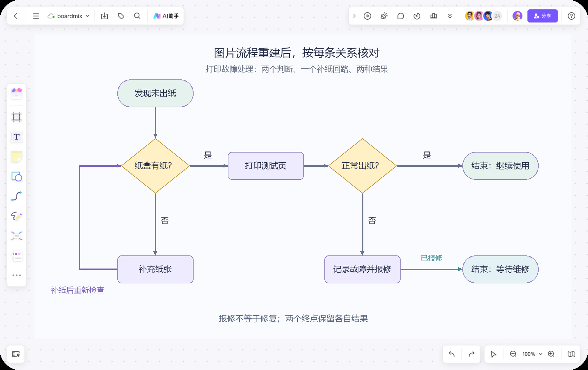The width and height of the screenshot is (588, 370).
Task: Open more tools ellipsis in sidebar
Action: click(17, 275)
